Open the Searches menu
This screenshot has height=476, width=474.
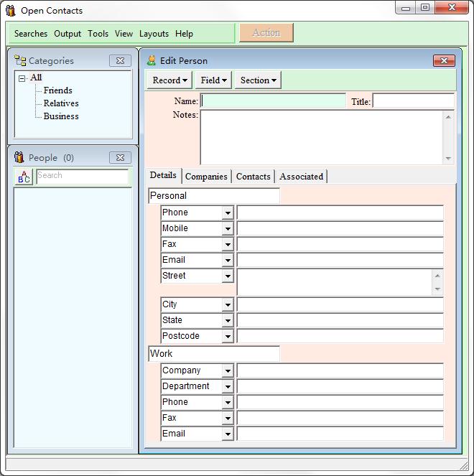[x=31, y=34]
